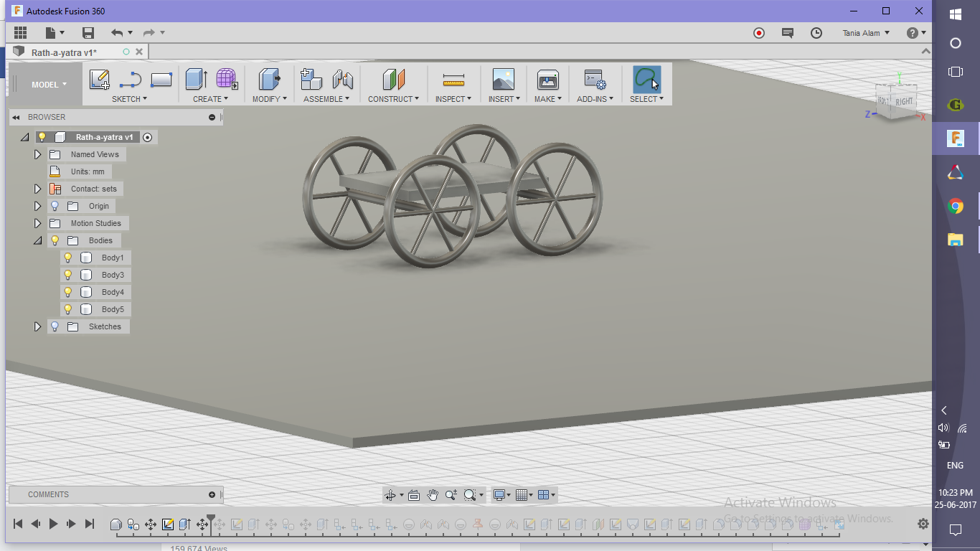Show the Data Panel grid
The height and width of the screenshot is (551, 980).
(x=20, y=33)
